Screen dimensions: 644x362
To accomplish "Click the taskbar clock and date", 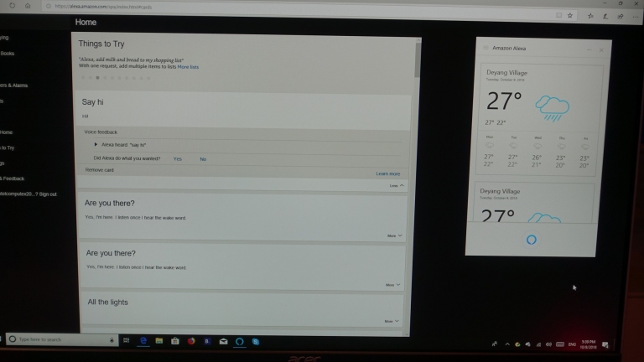I will tap(589, 344).
